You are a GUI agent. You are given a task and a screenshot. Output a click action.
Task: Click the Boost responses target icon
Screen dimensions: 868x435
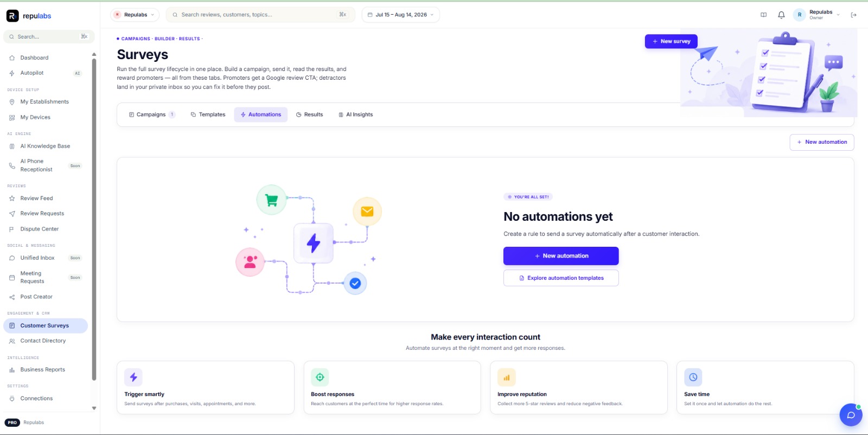coord(320,377)
